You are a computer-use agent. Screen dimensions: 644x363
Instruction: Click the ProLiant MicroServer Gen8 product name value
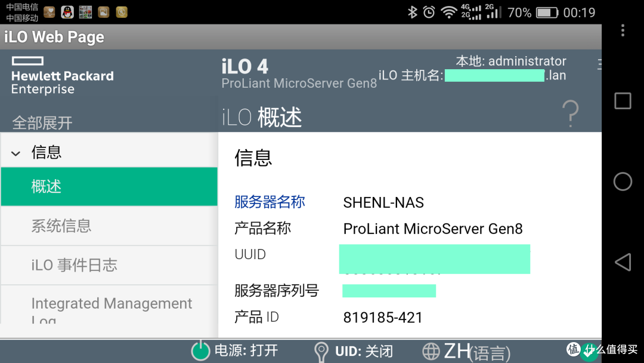tap(433, 229)
